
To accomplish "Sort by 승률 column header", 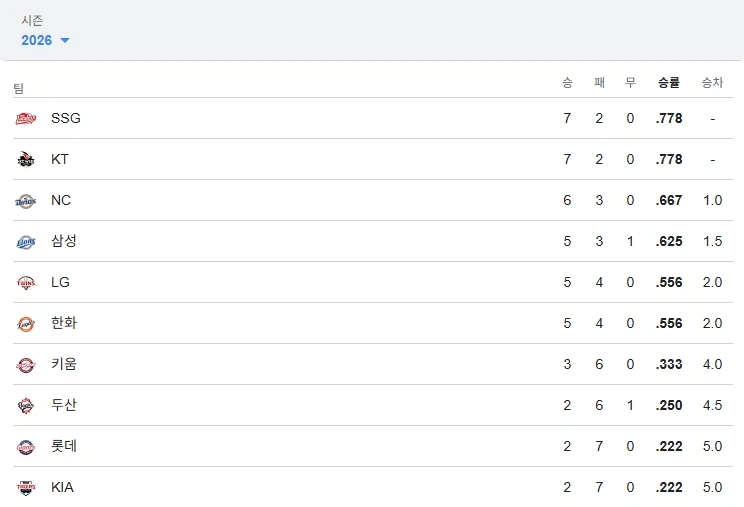I will [x=669, y=83].
